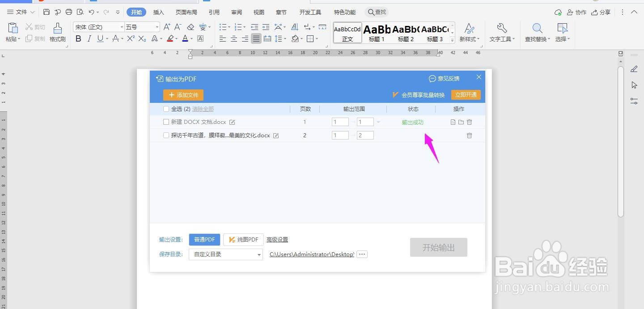Check the checkbox for 新建 DOCX 文档.docx
Image resolution: width=644 pixels, height=309 pixels.
pyautogui.click(x=166, y=122)
